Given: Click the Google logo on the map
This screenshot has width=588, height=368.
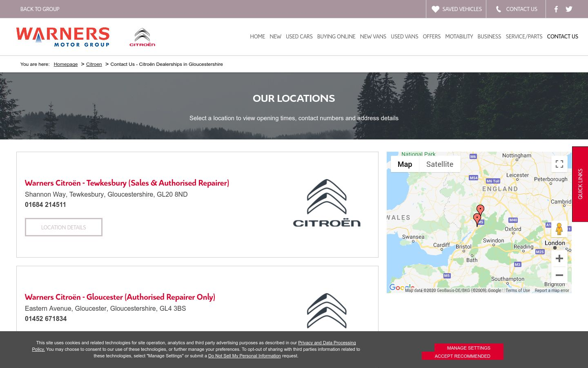Looking at the screenshot, I should [402, 287].
